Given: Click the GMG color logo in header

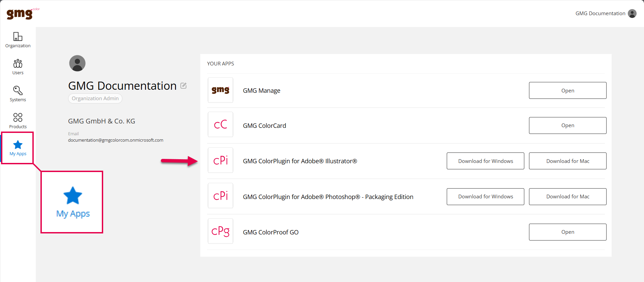Looking at the screenshot, I should point(20,13).
